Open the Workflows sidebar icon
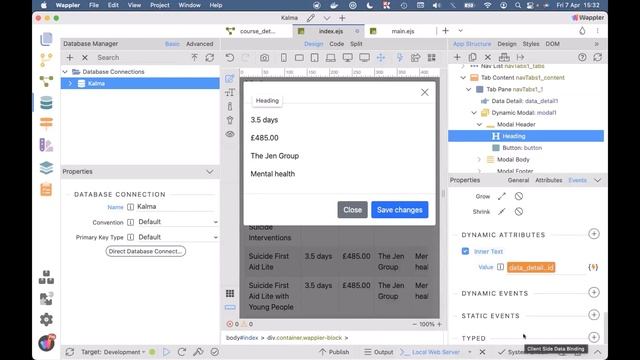This screenshot has height=360, width=640. [x=46, y=81]
